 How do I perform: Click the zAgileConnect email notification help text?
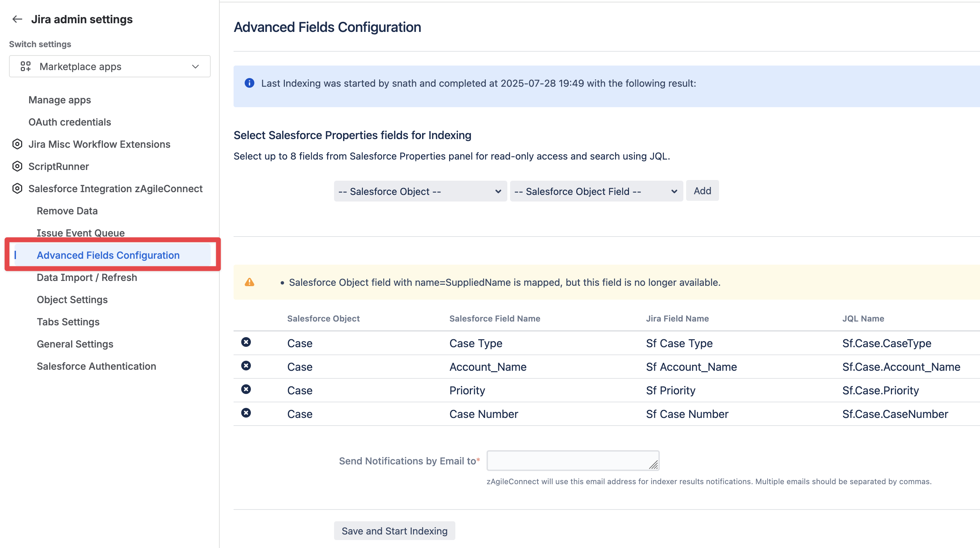point(709,481)
